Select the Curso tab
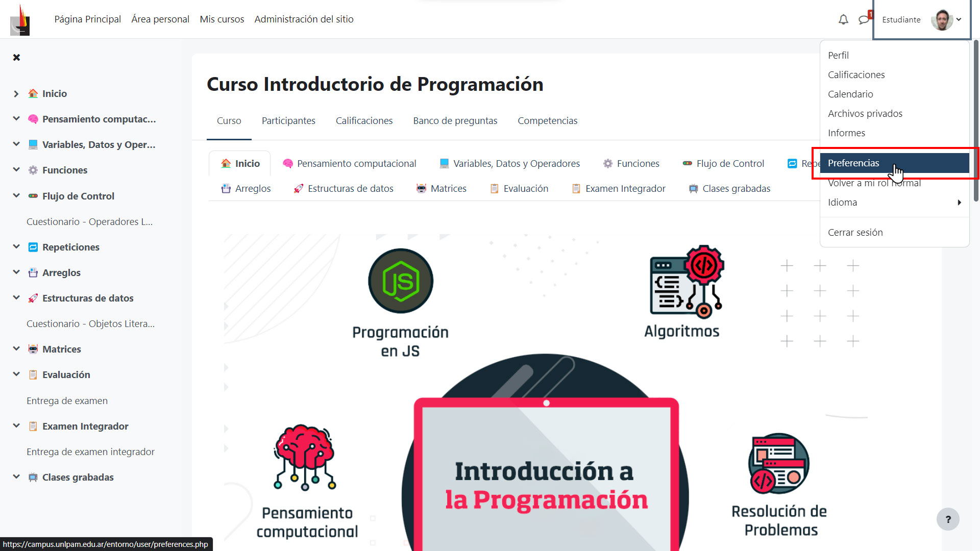980x551 pixels. (x=229, y=120)
